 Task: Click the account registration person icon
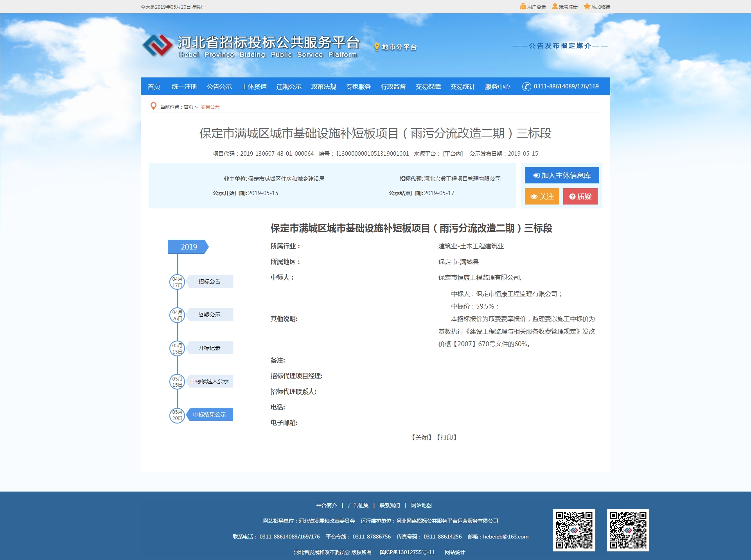(555, 6)
